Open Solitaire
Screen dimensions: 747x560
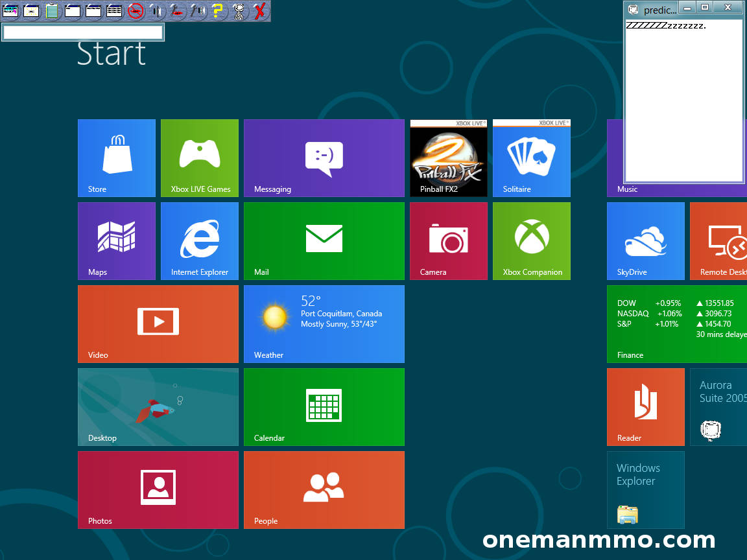(531, 157)
